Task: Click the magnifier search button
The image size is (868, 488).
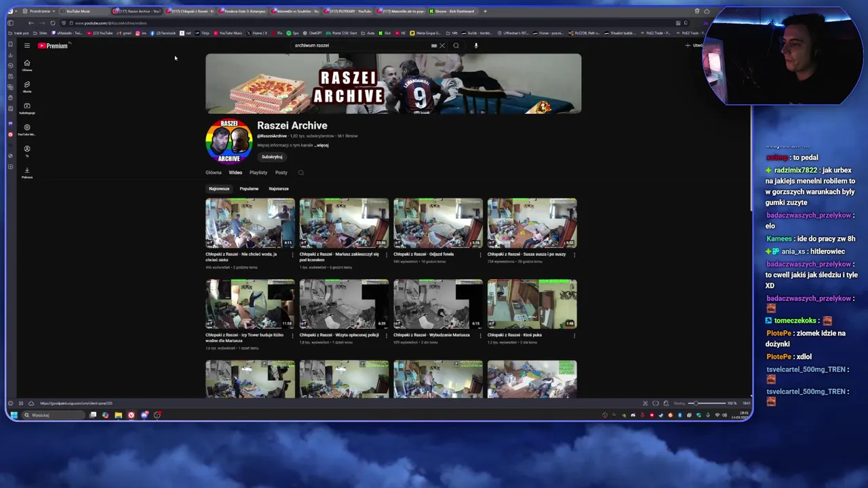Action: pyautogui.click(x=456, y=45)
